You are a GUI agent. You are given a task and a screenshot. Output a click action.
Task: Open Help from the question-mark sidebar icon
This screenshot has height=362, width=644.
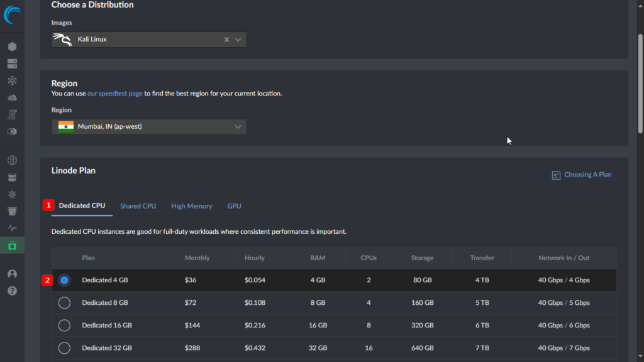(x=13, y=291)
